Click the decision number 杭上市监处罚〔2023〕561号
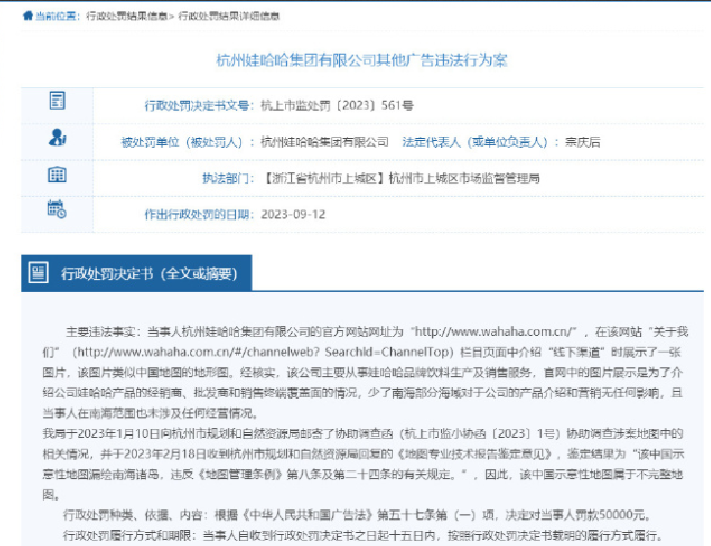The image size is (711, 546). click(337, 106)
